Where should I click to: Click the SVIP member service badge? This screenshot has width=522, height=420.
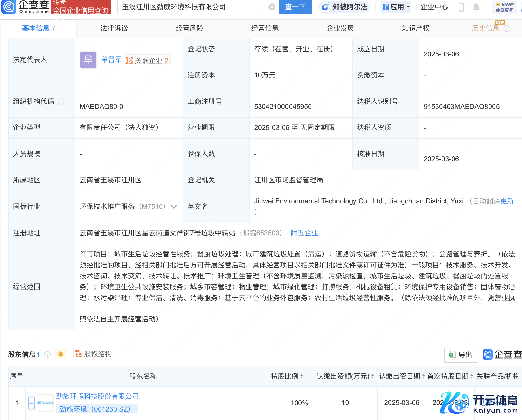[x=504, y=7]
